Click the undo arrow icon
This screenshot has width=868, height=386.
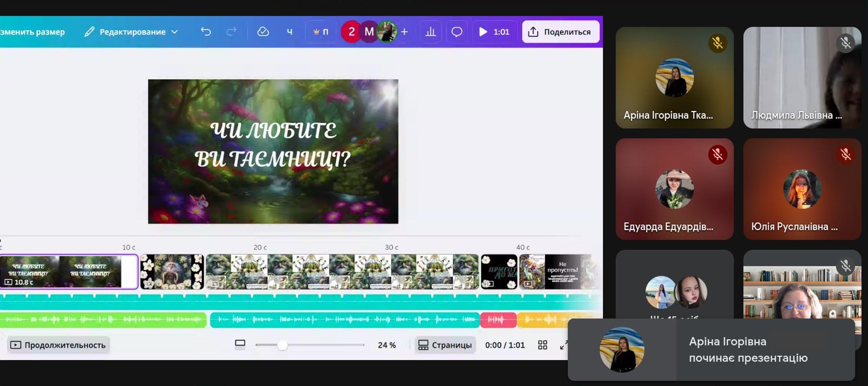click(x=206, y=32)
